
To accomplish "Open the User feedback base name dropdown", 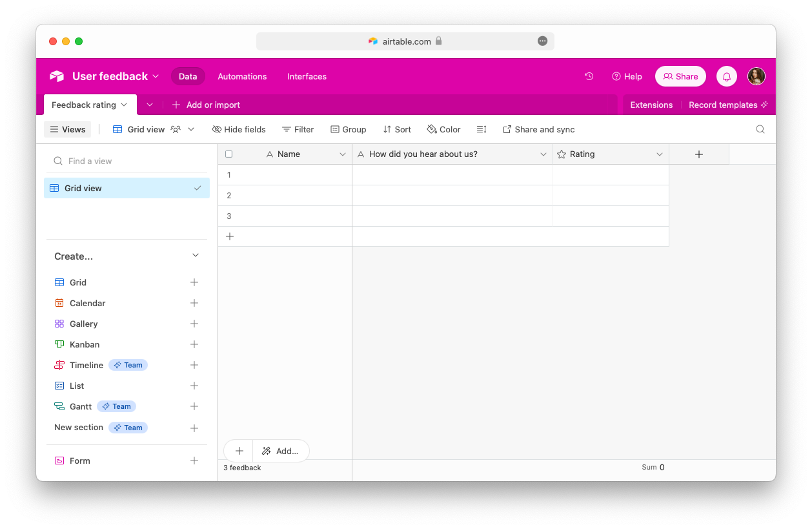I will 116,76.
